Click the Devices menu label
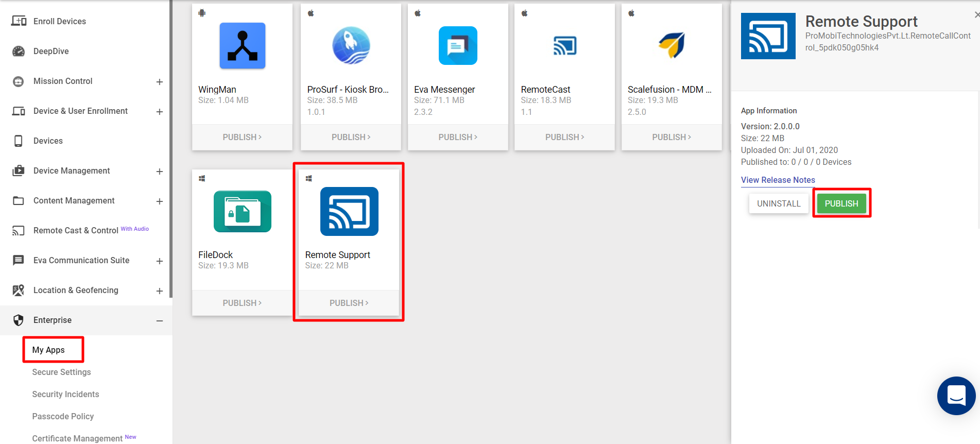The height and width of the screenshot is (444, 980). click(x=48, y=141)
